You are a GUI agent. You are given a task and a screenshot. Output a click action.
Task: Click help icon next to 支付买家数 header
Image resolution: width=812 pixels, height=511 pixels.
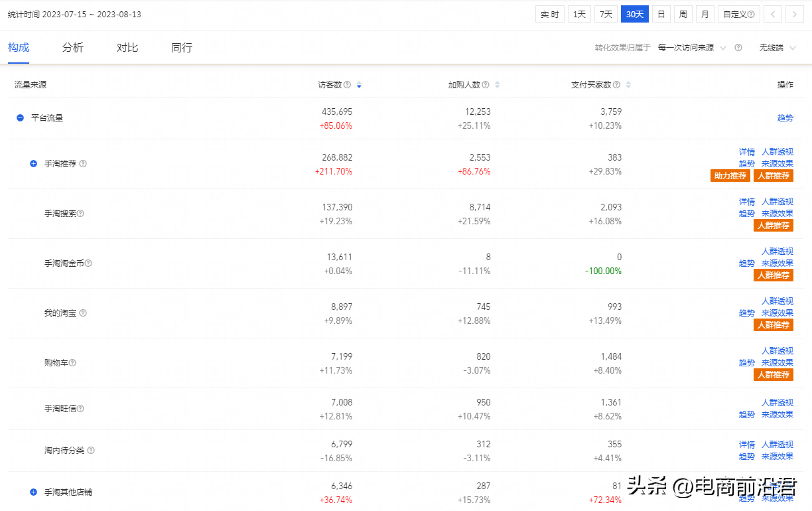pos(617,85)
